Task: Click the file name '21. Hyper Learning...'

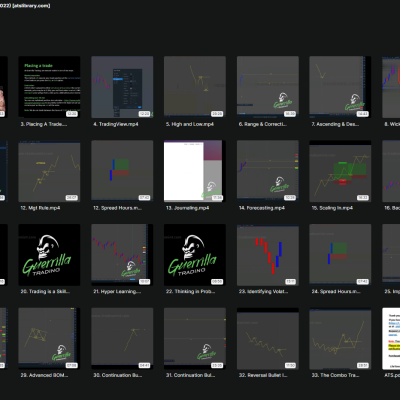Action: coord(117,292)
